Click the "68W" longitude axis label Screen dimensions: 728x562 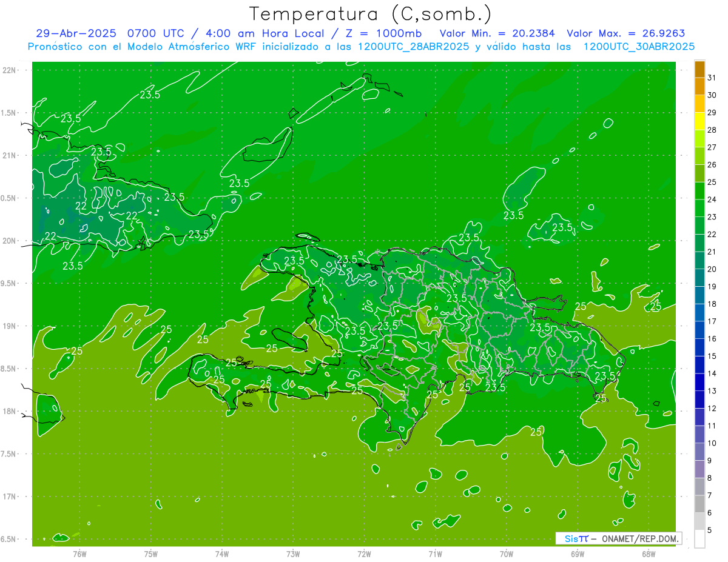pos(649,554)
